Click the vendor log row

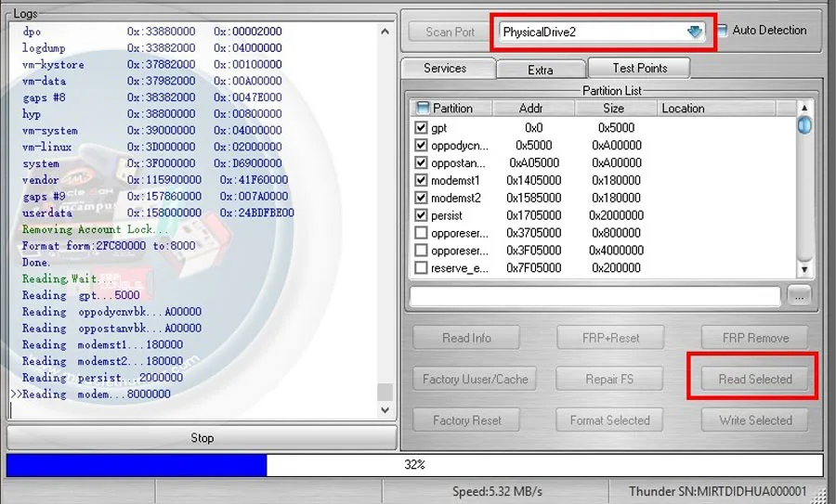pyautogui.click(x=154, y=179)
